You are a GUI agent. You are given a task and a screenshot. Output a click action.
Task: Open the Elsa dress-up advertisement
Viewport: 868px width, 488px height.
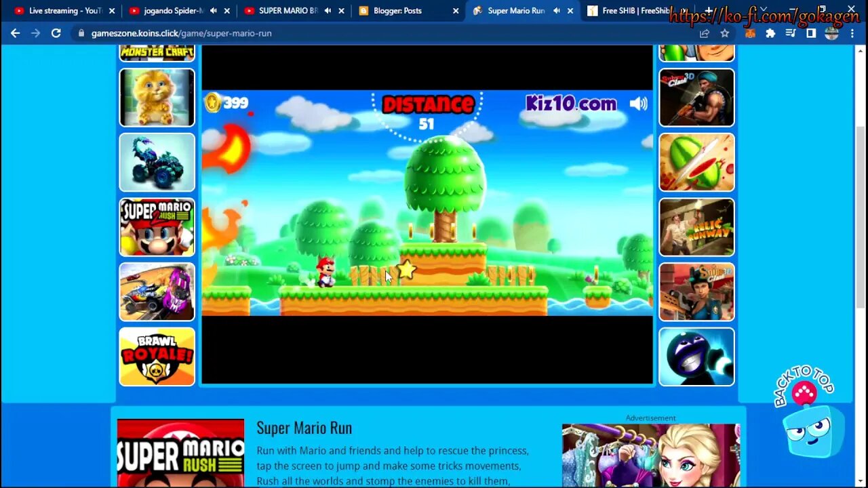click(651, 455)
